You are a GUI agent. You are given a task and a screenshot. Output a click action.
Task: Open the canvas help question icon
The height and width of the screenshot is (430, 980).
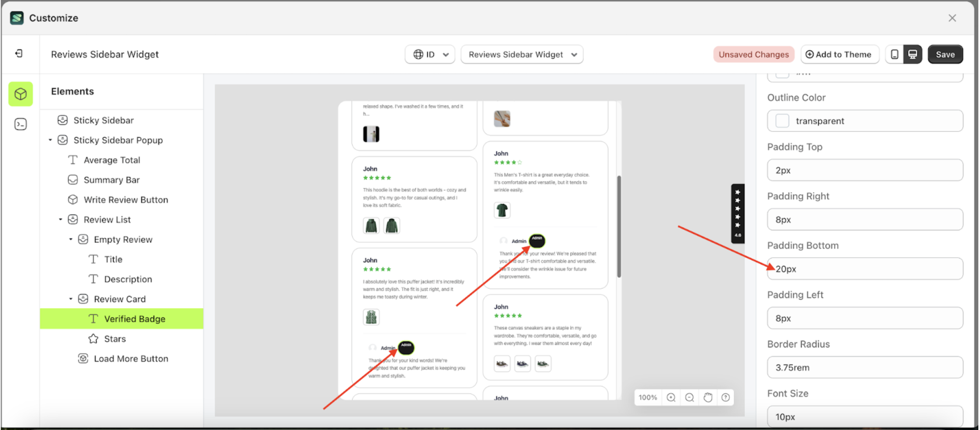(x=725, y=397)
